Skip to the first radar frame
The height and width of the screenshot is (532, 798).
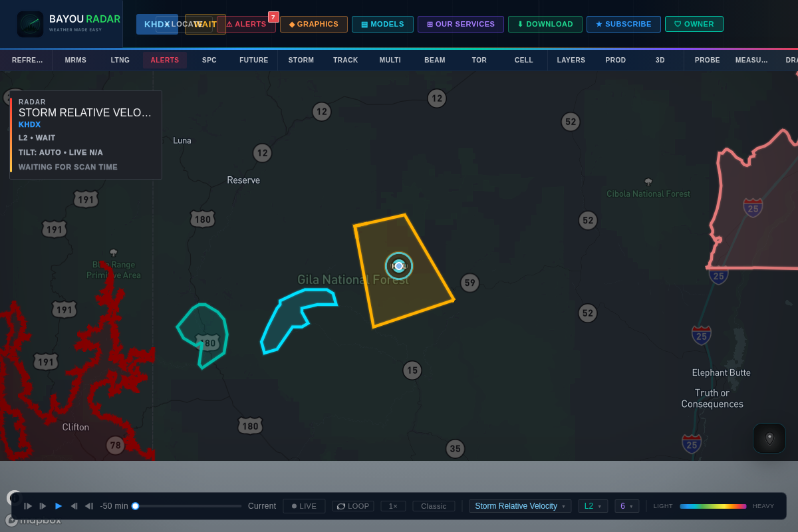click(28, 506)
